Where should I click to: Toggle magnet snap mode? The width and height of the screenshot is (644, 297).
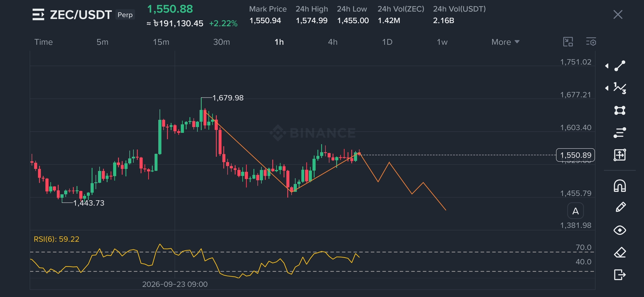620,186
